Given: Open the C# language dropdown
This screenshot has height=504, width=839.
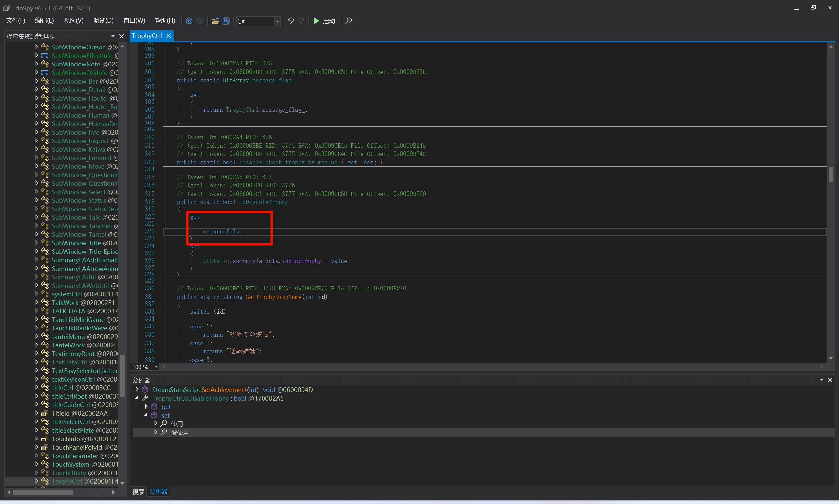Looking at the screenshot, I should tap(277, 21).
